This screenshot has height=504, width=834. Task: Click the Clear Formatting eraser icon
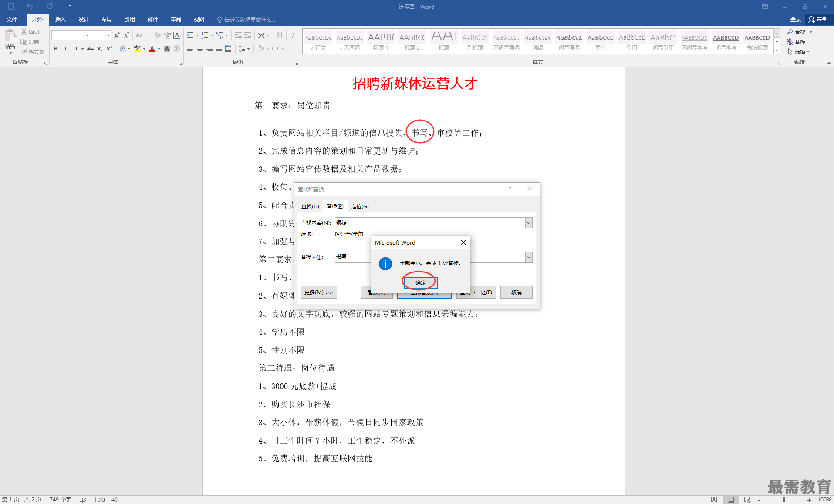coord(158,35)
